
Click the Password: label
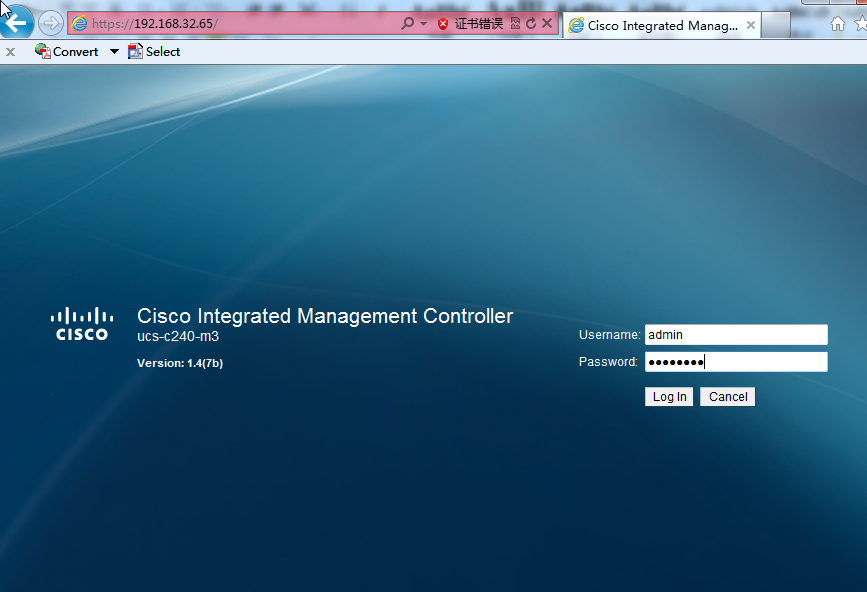(x=608, y=362)
